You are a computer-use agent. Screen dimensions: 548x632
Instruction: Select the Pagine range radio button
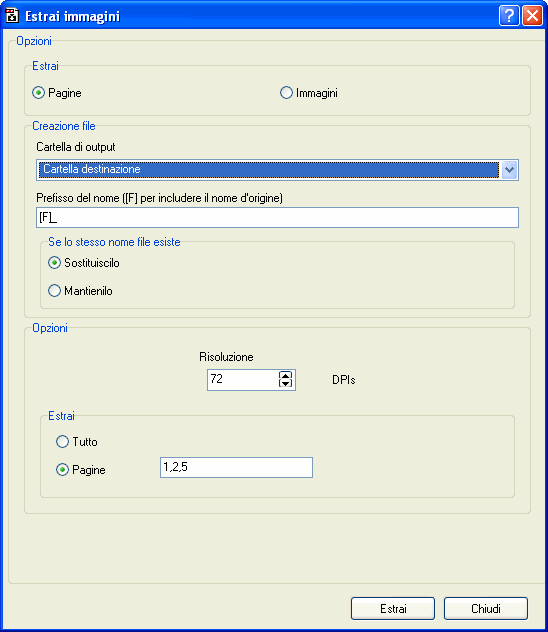pyautogui.click(x=62, y=470)
